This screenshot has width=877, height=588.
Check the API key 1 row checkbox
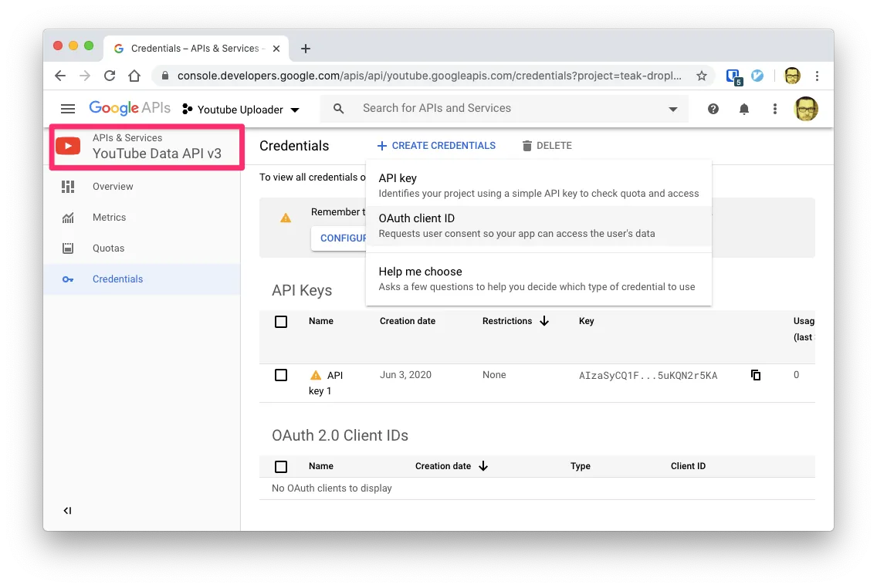[281, 375]
